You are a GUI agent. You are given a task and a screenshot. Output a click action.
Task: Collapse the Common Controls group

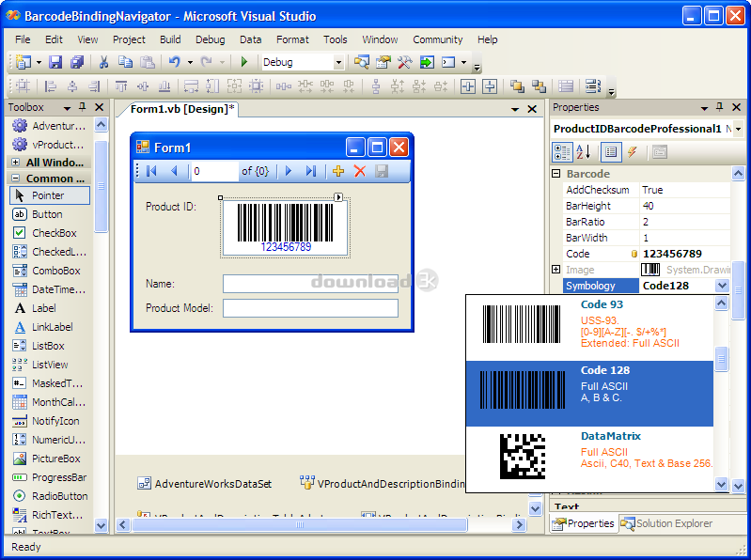point(15,178)
